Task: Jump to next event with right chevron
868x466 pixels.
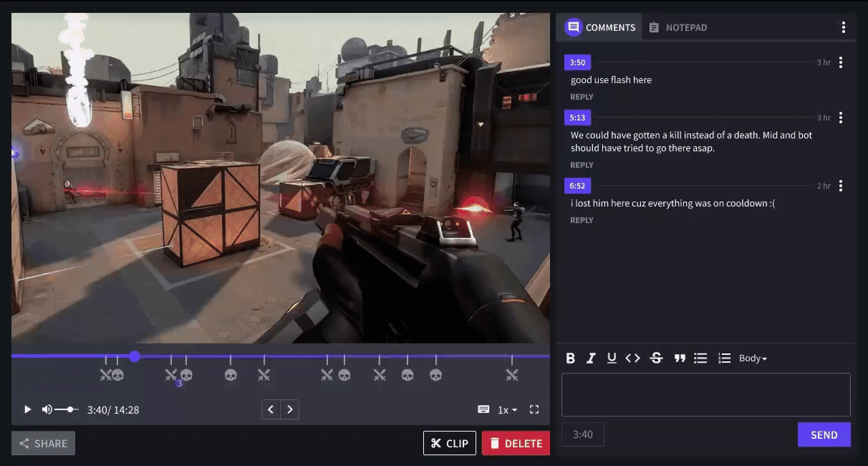Action: click(289, 409)
